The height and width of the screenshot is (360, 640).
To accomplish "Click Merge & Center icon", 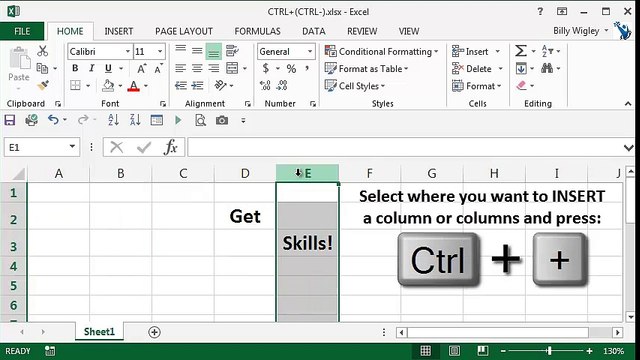I will pyautogui.click(x=232, y=68).
